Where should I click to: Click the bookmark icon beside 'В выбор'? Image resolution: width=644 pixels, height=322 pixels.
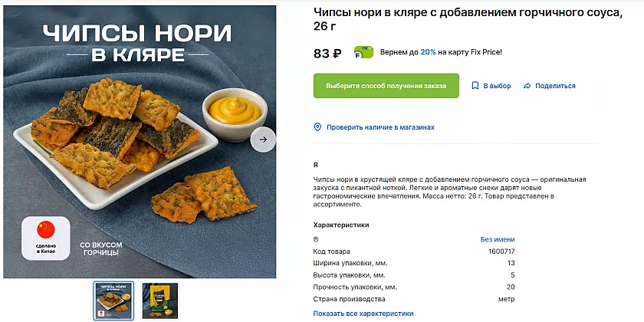coord(475,86)
